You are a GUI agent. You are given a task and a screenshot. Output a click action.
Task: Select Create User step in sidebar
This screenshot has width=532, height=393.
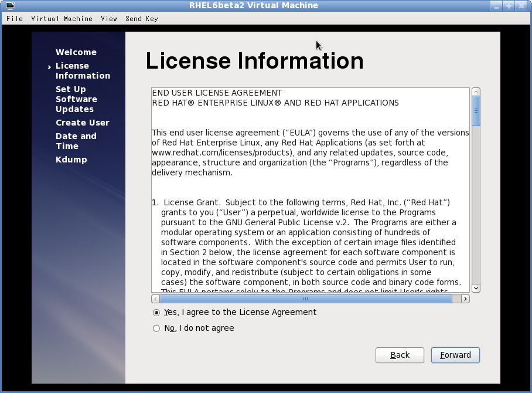click(x=83, y=123)
